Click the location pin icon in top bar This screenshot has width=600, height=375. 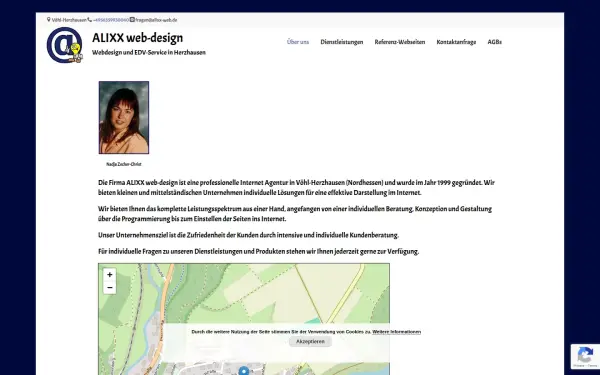pos(49,20)
